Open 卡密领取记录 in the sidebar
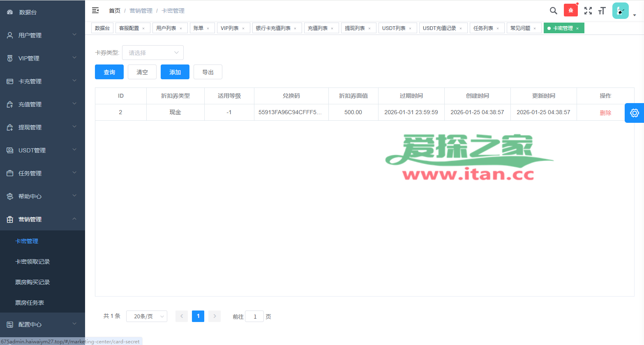 pos(32,262)
